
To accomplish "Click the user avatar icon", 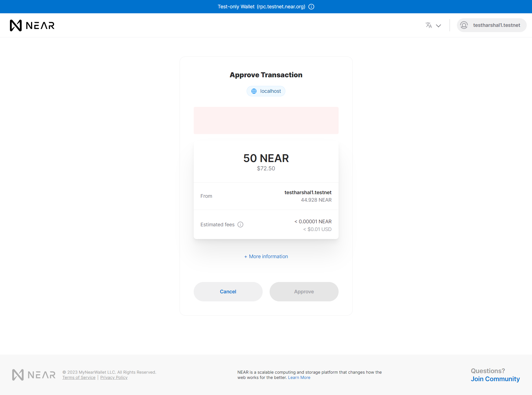I will pos(464,25).
